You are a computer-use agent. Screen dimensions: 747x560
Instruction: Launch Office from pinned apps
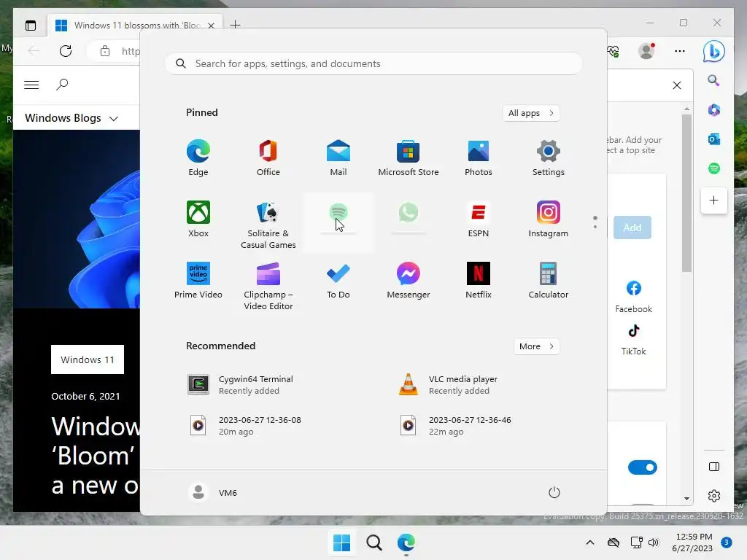pos(268,158)
